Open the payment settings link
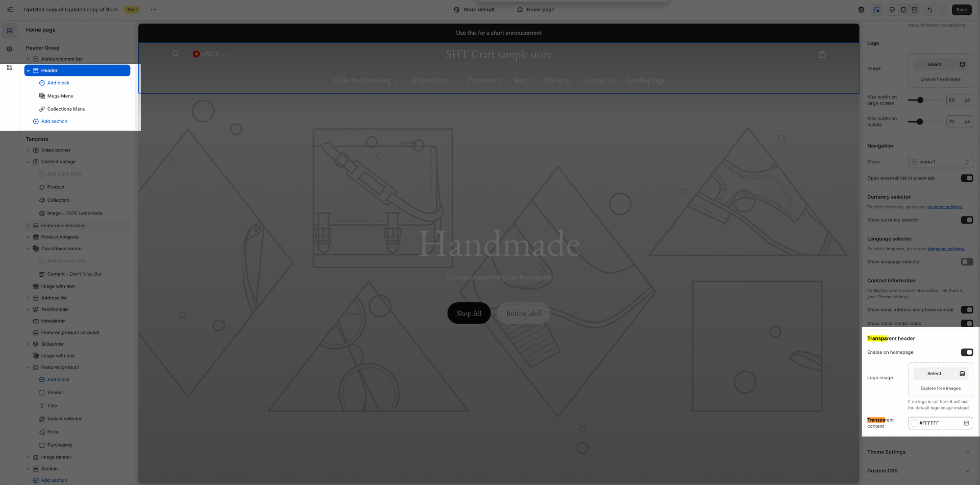This screenshot has height=485, width=980. click(x=945, y=207)
